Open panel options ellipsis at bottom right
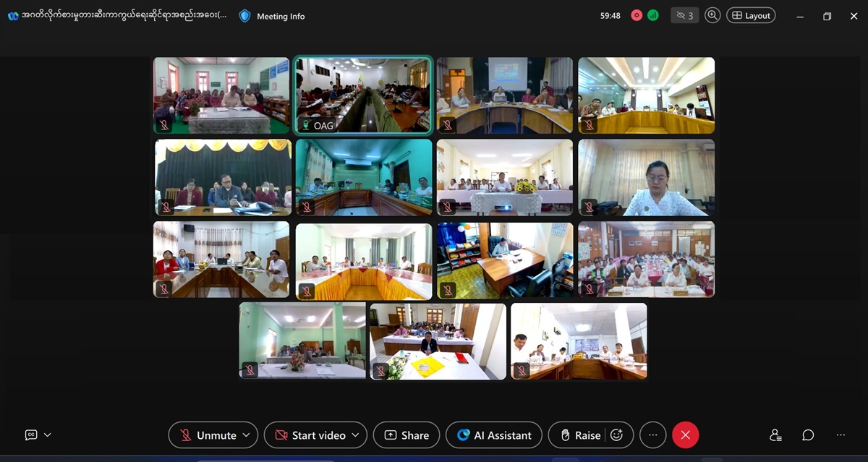 click(x=841, y=435)
